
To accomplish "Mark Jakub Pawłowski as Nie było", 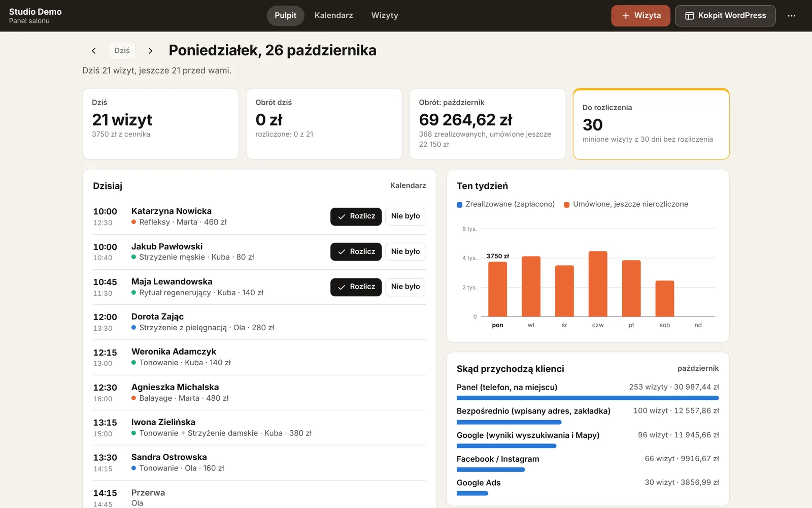I will point(405,251).
